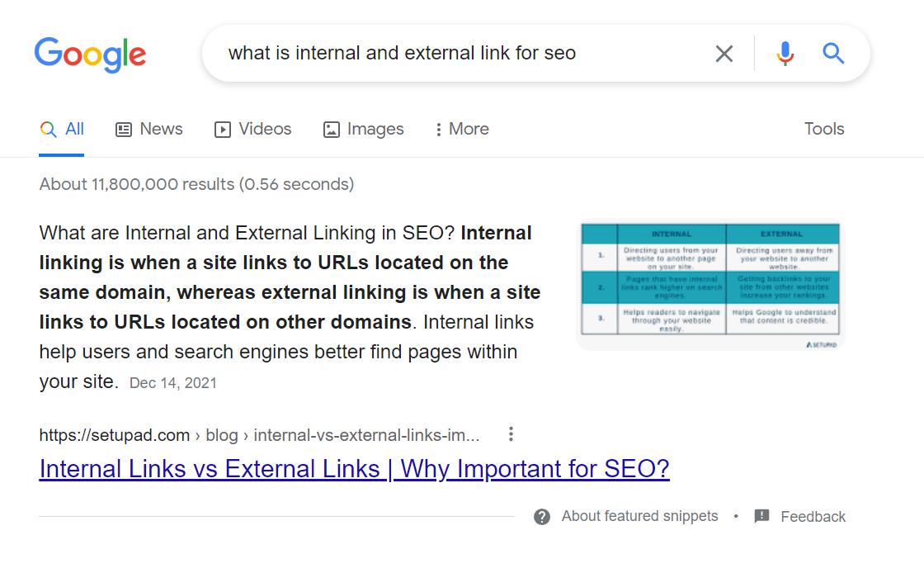Click the Google logo to return home
This screenshot has width=924, height=573.
coord(90,54)
